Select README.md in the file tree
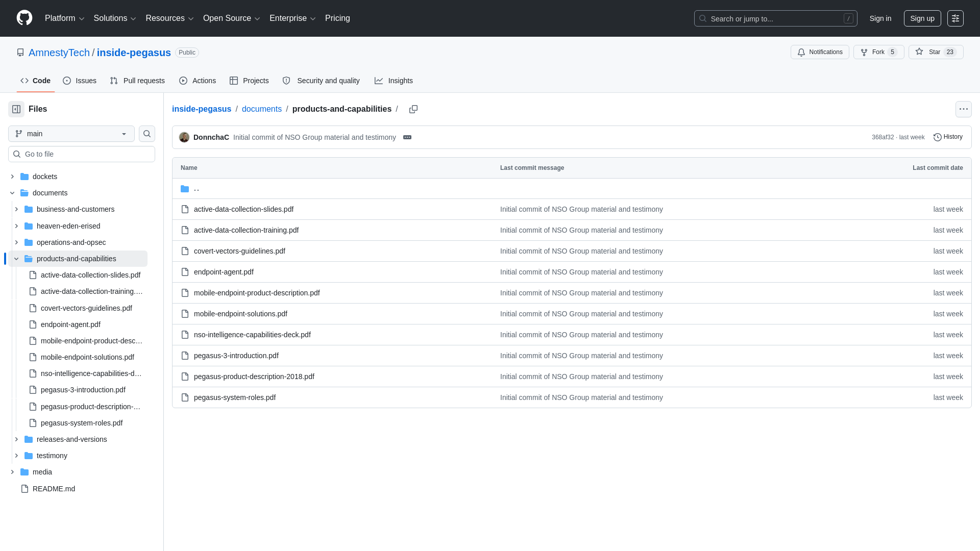Viewport: 980px width, 551px height. (54, 489)
